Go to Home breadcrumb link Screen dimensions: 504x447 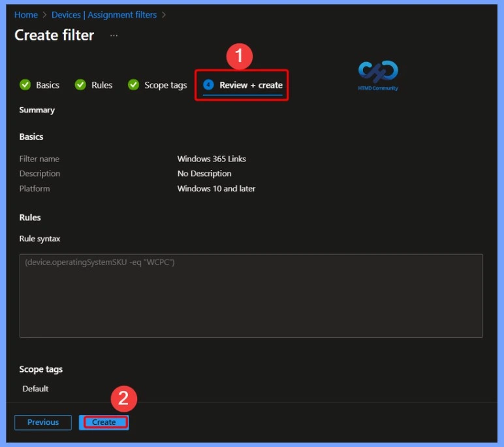click(25, 15)
